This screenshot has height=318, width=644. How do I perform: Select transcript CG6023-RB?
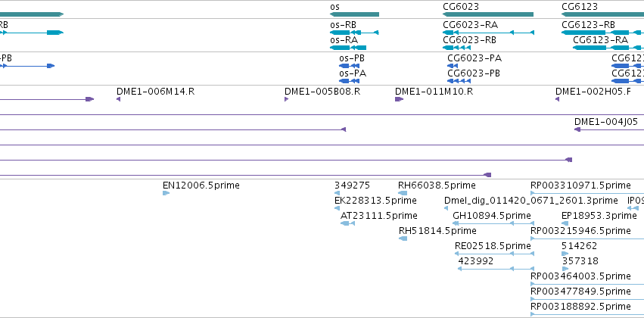[x=457, y=48]
